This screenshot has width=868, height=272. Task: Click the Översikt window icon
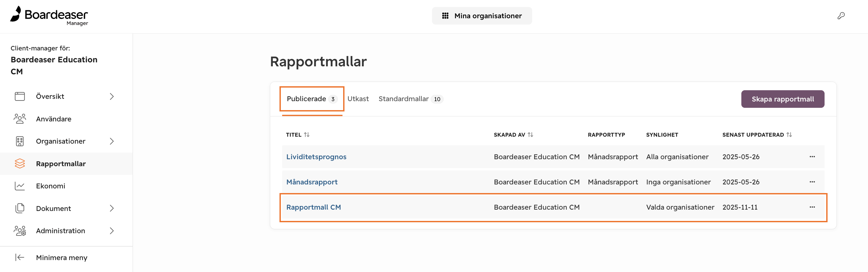click(20, 97)
